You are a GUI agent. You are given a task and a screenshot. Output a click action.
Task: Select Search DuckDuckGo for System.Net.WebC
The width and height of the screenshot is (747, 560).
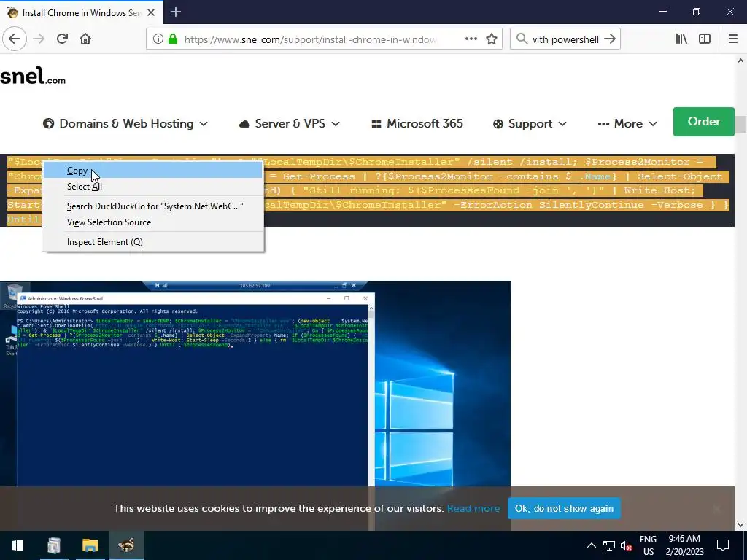(153, 206)
